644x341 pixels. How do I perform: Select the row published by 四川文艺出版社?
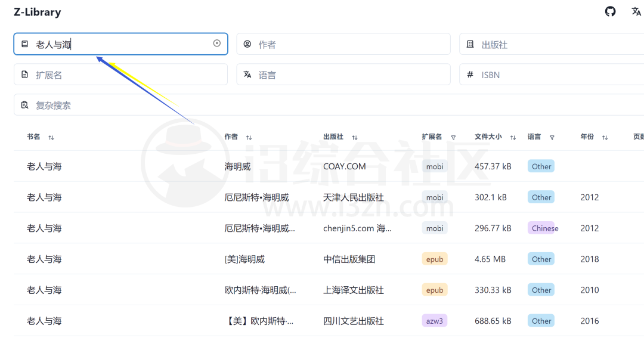[x=329, y=321]
